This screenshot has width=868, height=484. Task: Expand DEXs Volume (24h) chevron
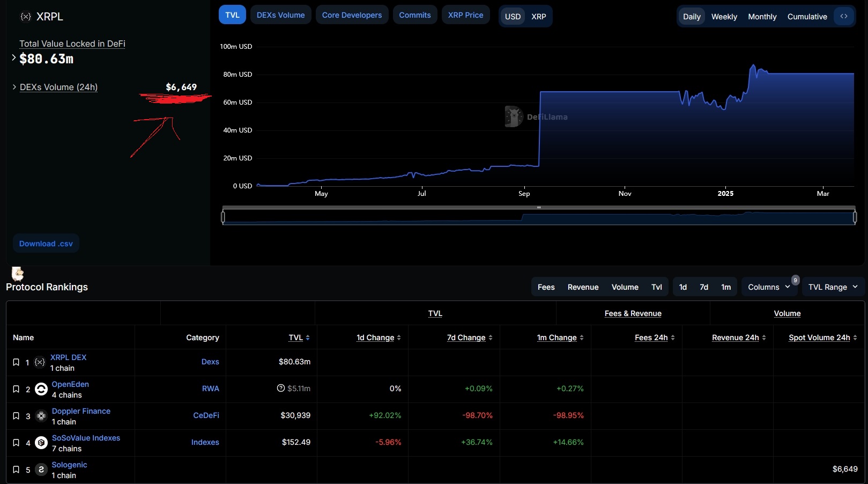point(14,86)
